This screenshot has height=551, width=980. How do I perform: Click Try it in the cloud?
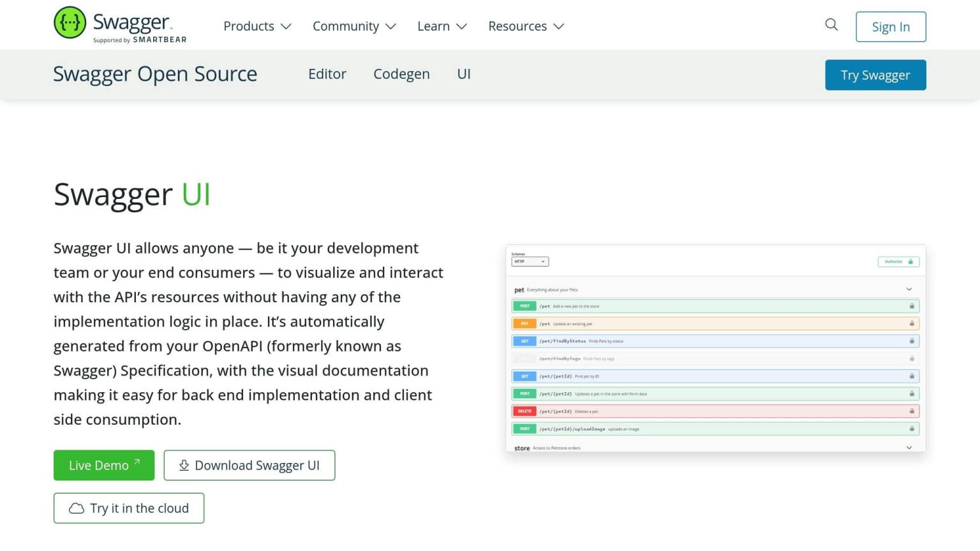click(129, 508)
